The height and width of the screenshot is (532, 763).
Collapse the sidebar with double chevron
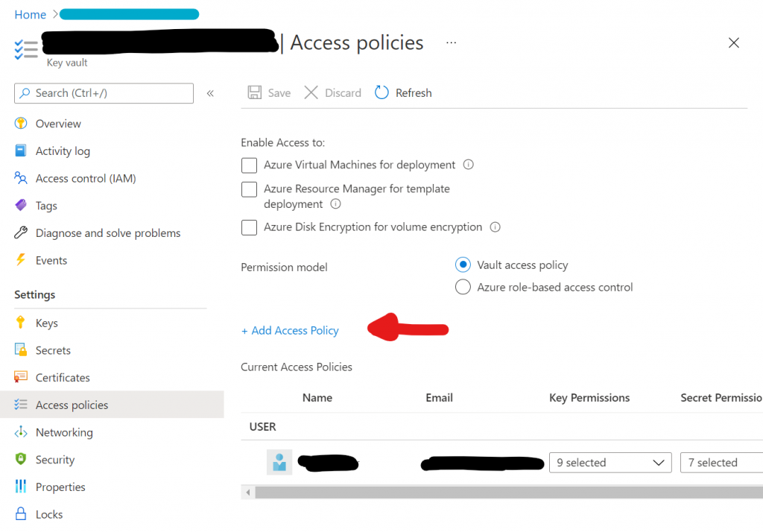tap(210, 93)
